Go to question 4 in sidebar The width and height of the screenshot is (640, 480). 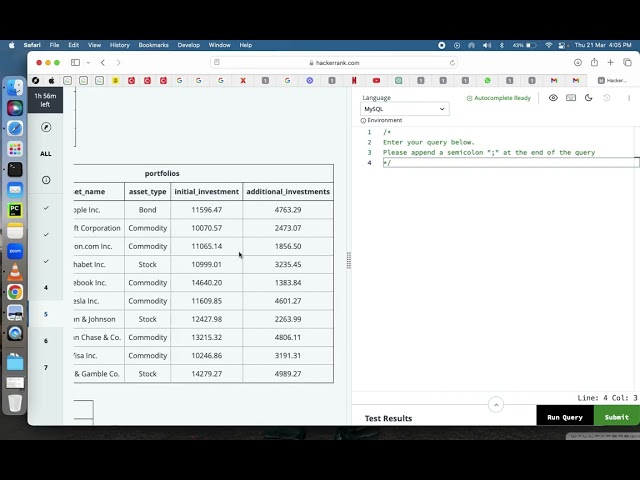[46, 288]
